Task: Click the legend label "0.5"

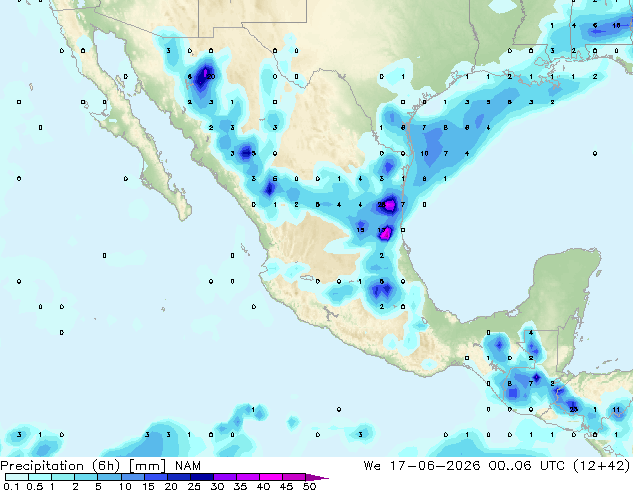Action: 34,486
